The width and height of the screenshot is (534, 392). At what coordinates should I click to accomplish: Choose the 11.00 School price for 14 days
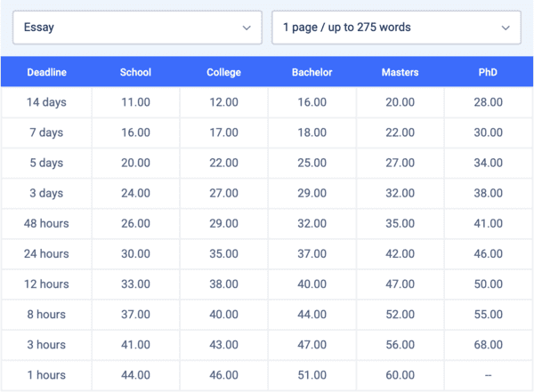135,102
